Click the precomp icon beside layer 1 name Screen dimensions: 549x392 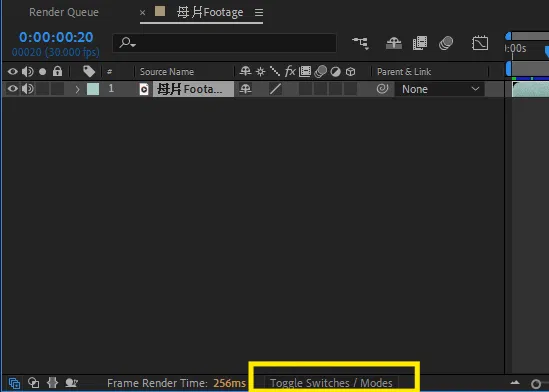click(144, 89)
